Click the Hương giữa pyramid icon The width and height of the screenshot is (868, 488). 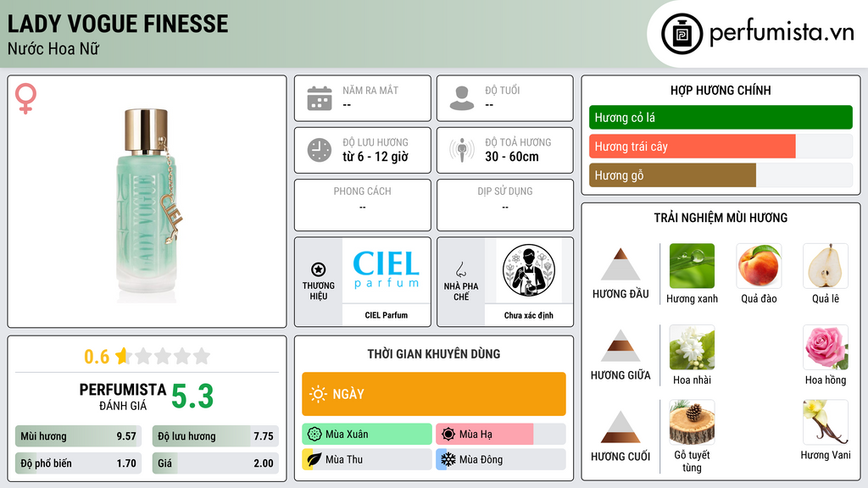click(x=620, y=346)
